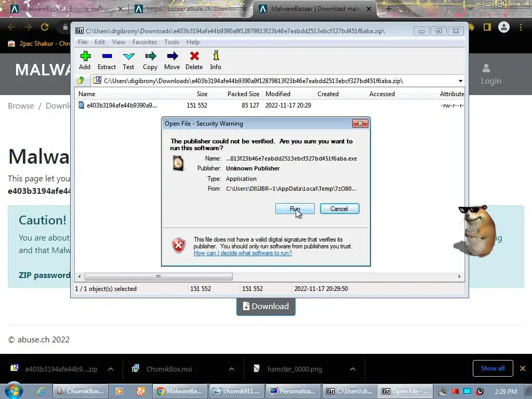Switch to the bazaar.abuse.ch/download tab
This screenshot has height=399, width=532.
(190, 9)
